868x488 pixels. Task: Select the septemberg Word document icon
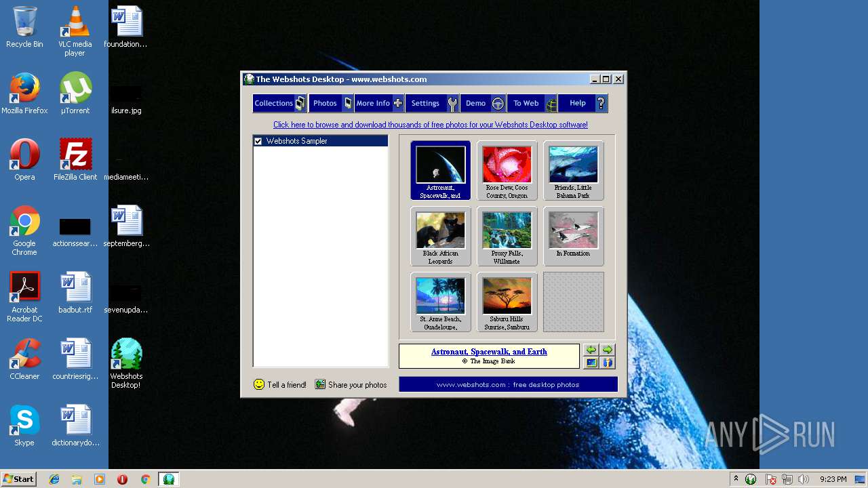click(x=126, y=227)
